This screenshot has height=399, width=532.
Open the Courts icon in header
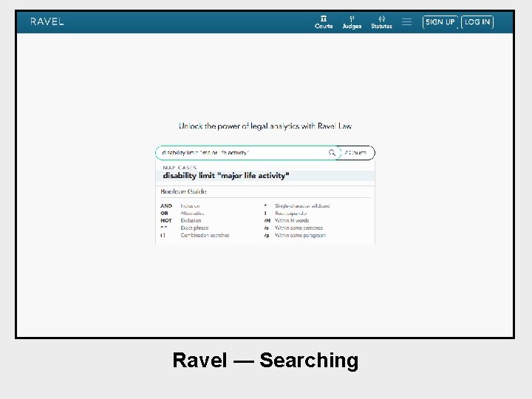pyautogui.click(x=324, y=22)
